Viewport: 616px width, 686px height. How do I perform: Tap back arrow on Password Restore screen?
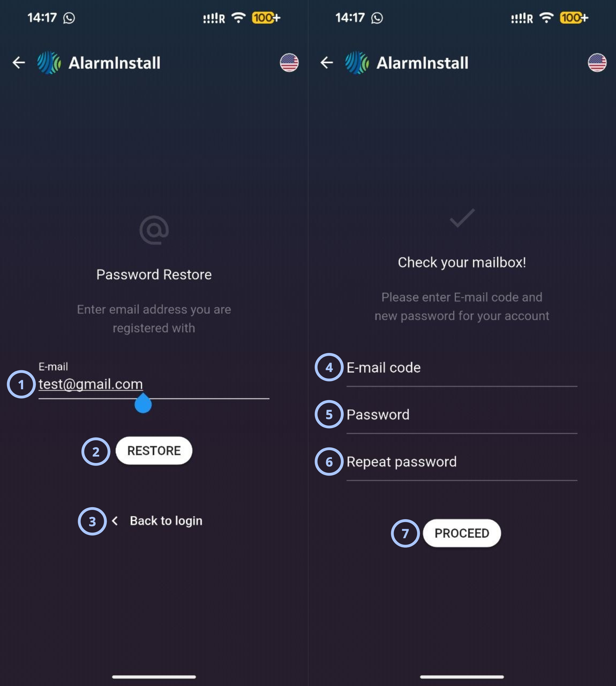click(x=19, y=63)
